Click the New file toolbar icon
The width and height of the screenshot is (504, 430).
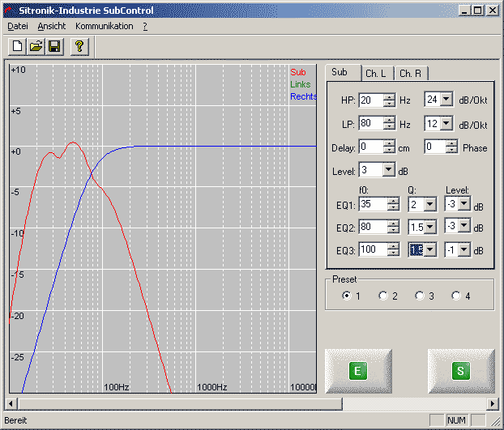point(17,47)
